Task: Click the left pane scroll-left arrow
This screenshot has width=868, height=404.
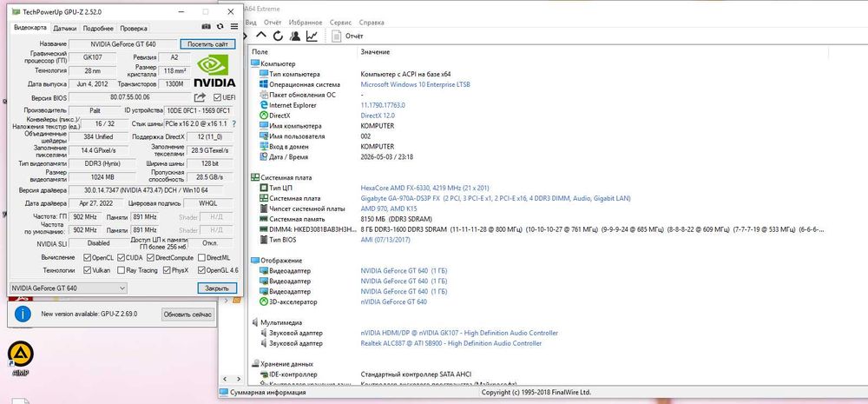Action: coord(226,379)
